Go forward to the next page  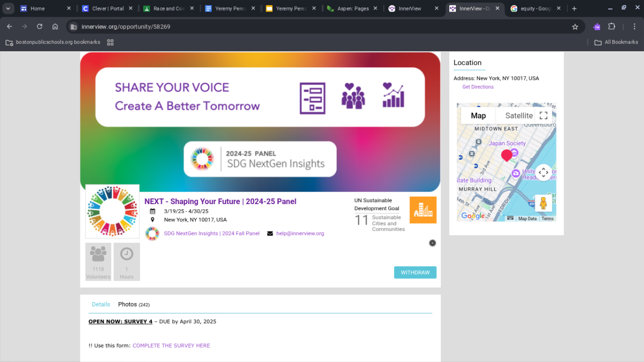click(24, 27)
